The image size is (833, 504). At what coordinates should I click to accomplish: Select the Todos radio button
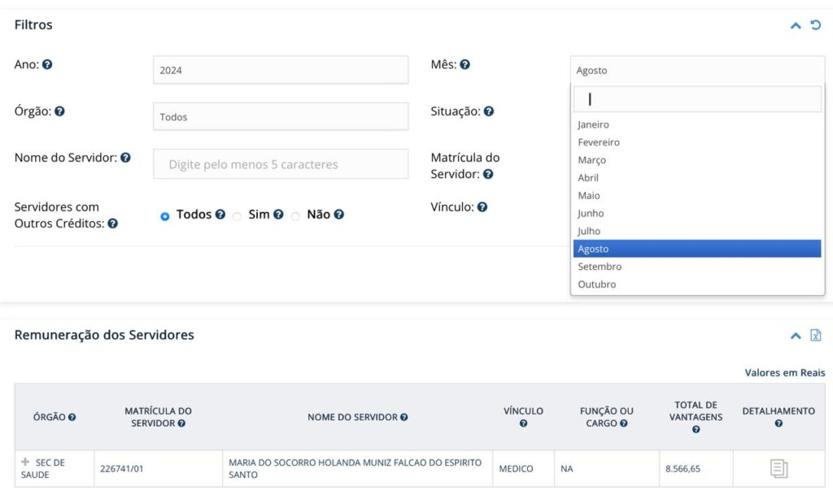pyautogui.click(x=165, y=216)
